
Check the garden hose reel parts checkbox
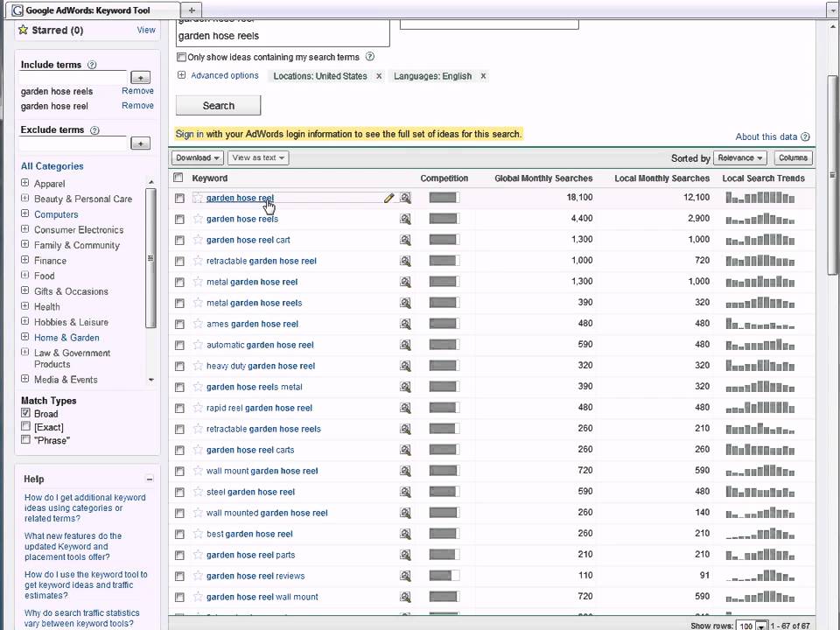(179, 555)
